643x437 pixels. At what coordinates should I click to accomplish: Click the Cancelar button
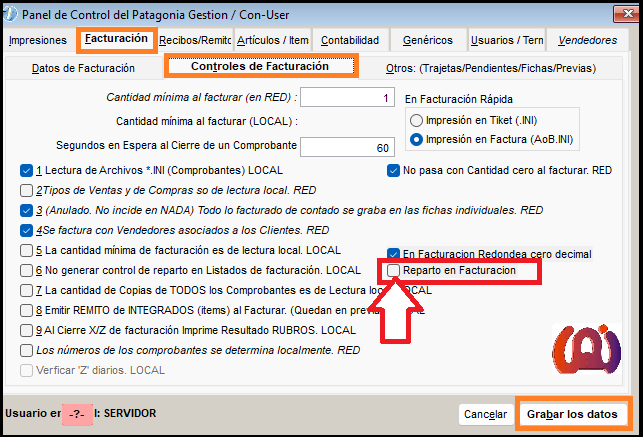pyautogui.click(x=486, y=414)
